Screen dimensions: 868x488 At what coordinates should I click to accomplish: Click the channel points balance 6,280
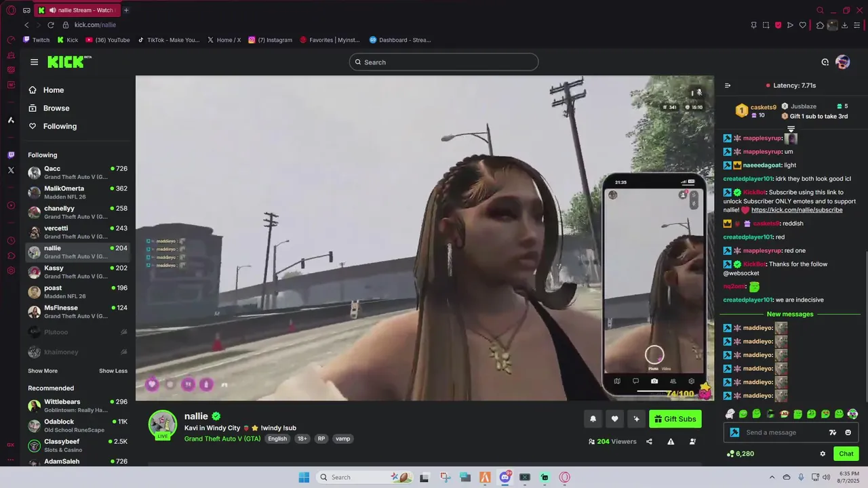740,454
